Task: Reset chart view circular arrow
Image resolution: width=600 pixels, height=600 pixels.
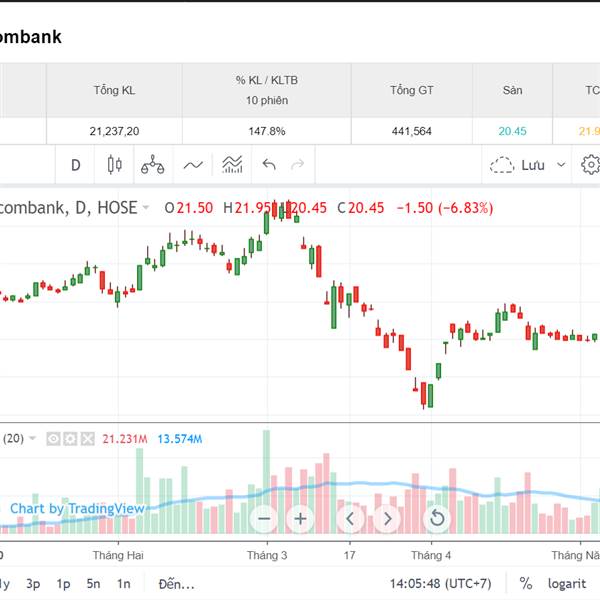Action: pos(437,519)
